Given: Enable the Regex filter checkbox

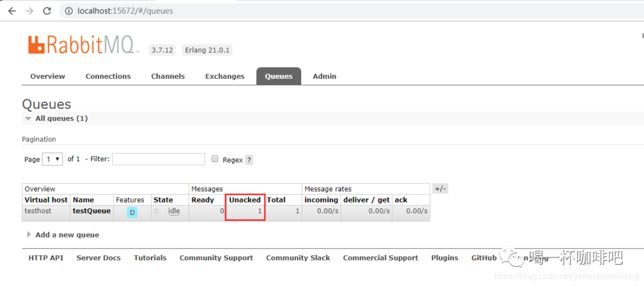Looking at the screenshot, I should click(x=215, y=159).
